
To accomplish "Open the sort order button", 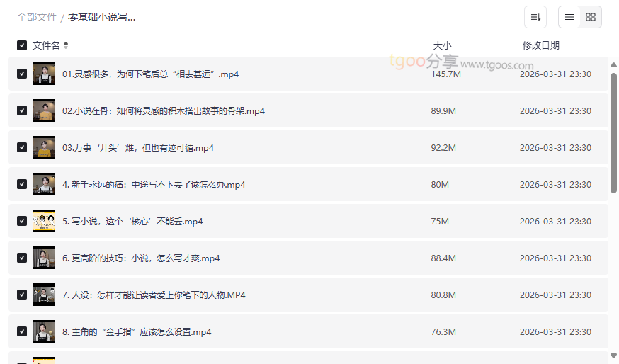I will pyautogui.click(x=535, y=17).
